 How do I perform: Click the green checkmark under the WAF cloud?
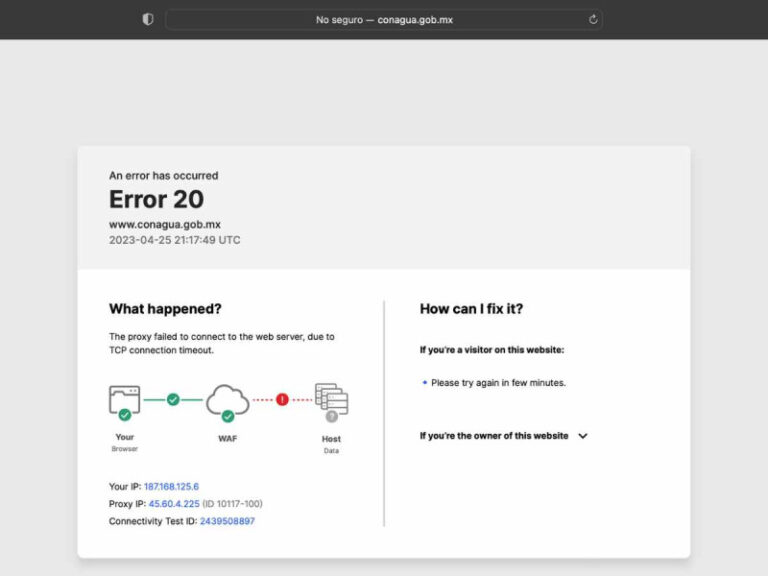(228, 415)
